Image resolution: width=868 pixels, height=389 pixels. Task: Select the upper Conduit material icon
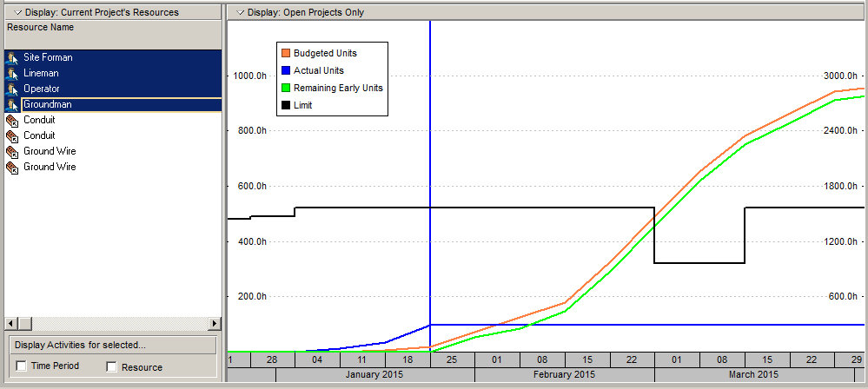[x=11, y=120]
